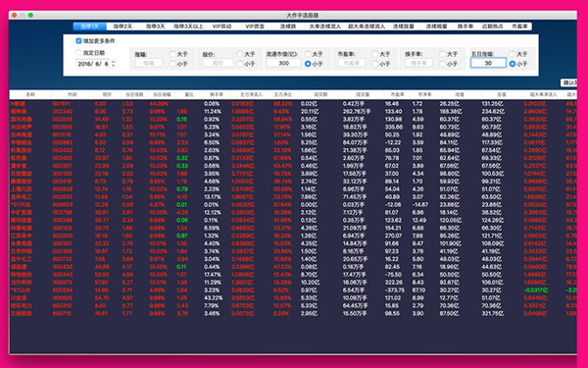The width and height of the screenshot is (588, 368).
Task: Select 小于 for the 股价 filter
Action: 240,64
